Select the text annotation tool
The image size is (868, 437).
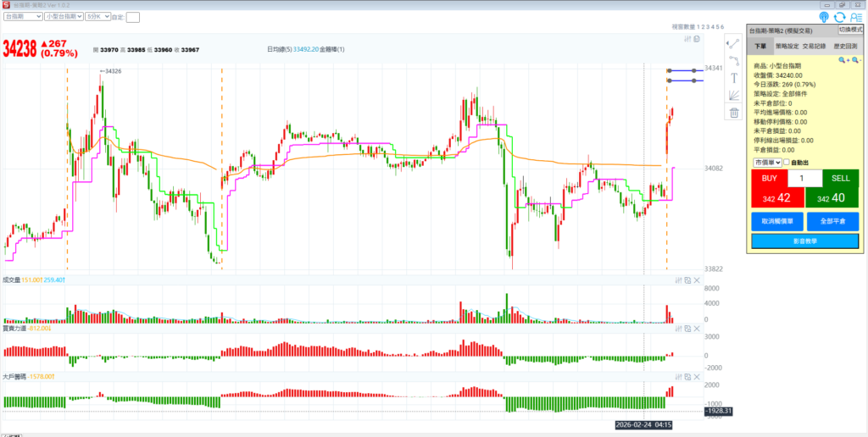pyautogui.click(x=734, y=78)
